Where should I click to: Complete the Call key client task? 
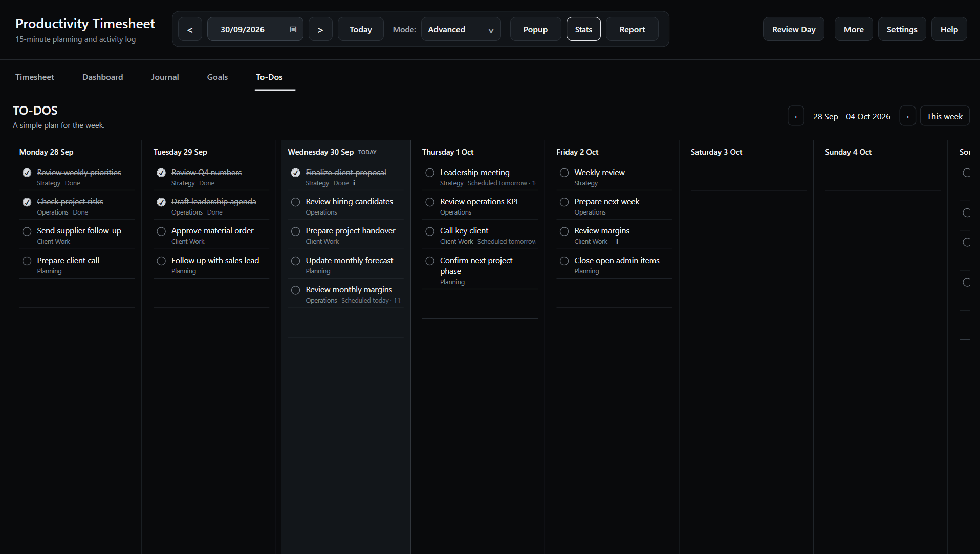point(430,231)
